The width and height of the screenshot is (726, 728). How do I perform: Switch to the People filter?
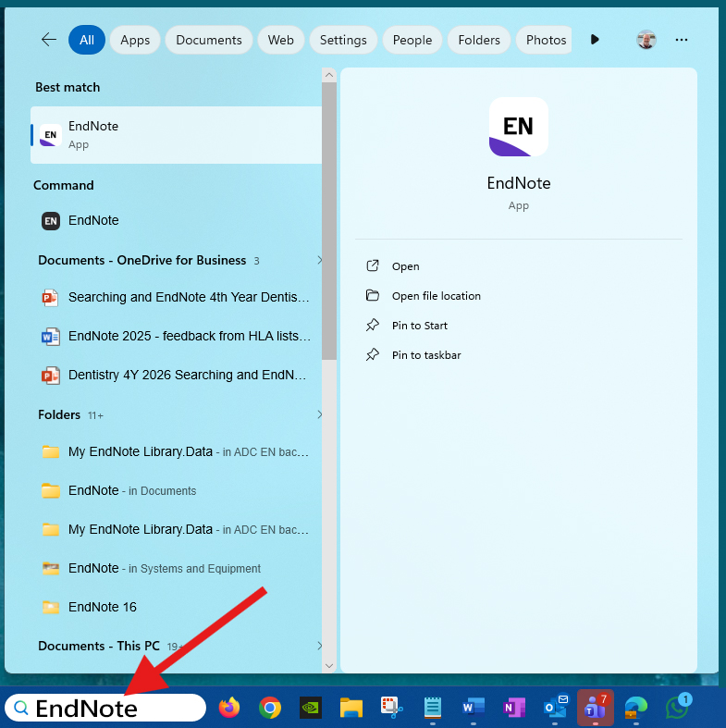(x=412, y=40)
